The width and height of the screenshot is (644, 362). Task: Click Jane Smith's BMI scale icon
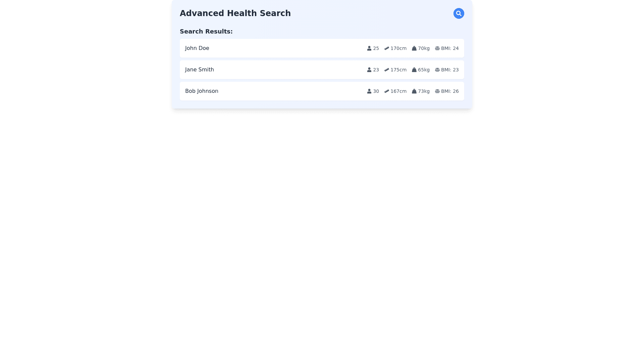(x=437, y=70)
